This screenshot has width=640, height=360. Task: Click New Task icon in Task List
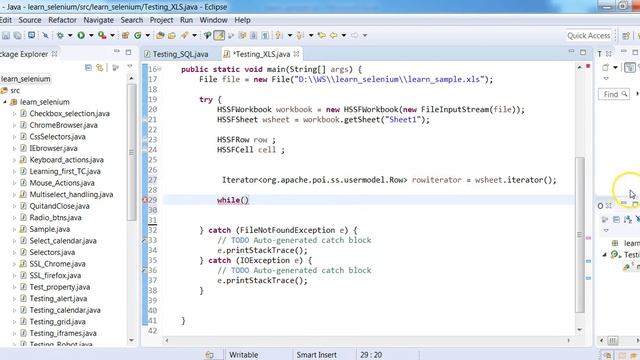click(x=605, y=68)
